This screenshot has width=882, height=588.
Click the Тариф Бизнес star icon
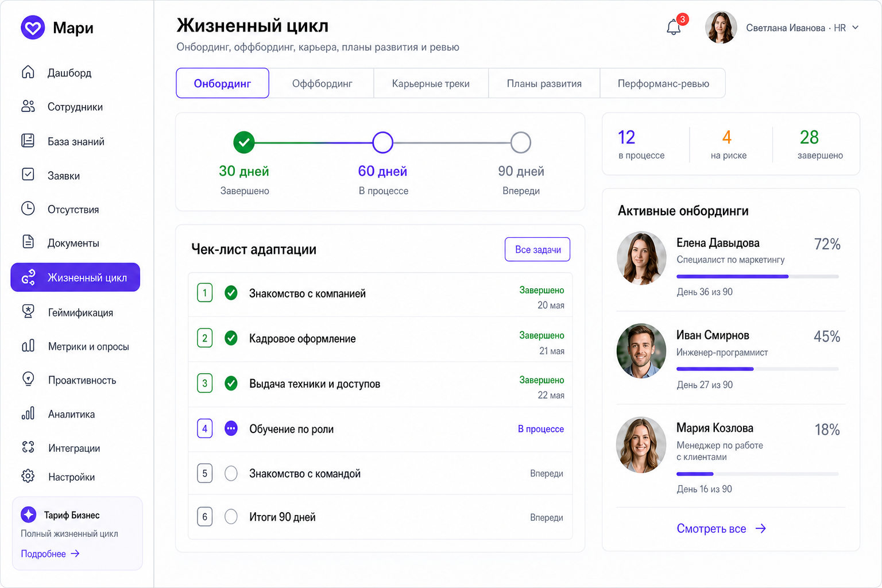click(29, 514)
